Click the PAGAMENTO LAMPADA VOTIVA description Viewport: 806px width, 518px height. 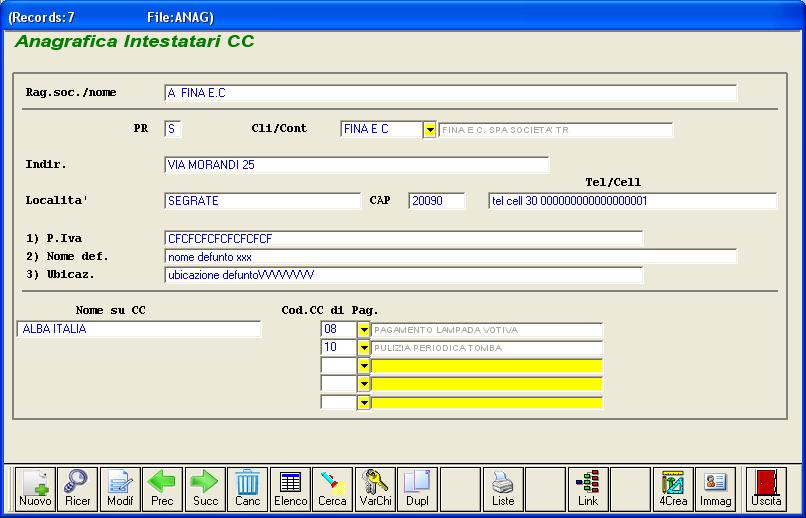tap(487, 330)
